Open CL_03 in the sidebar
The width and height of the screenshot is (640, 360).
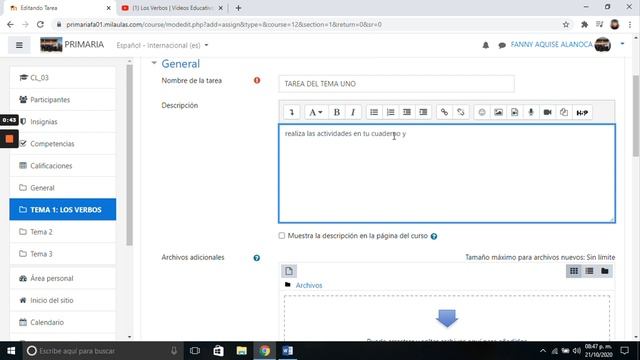coord(63,78)
